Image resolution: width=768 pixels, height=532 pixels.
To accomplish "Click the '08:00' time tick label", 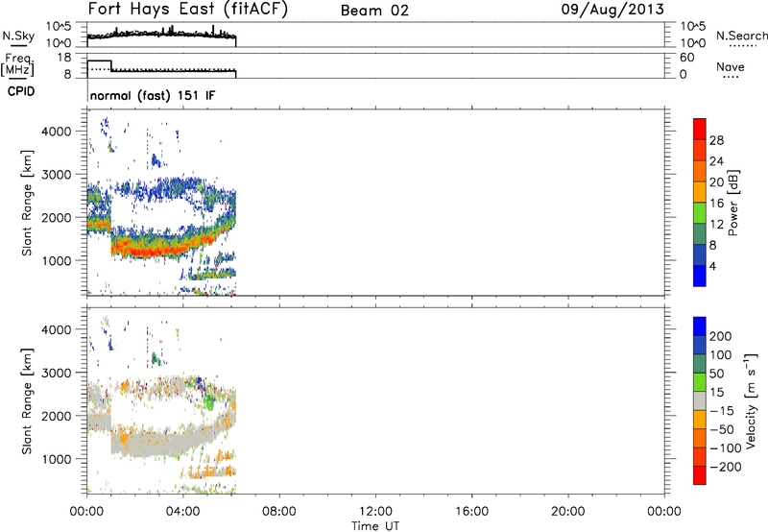I will [x=279, y=512].
